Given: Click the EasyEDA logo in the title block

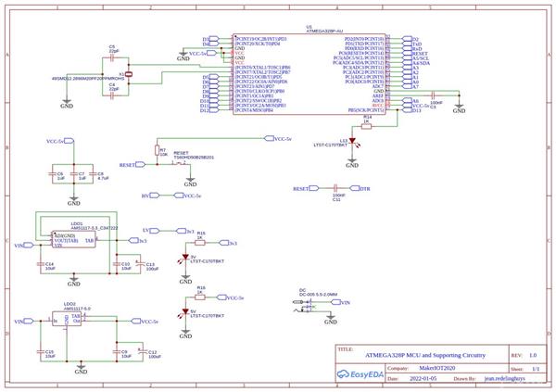Looking at the screenshot, I should coord(360,373).
